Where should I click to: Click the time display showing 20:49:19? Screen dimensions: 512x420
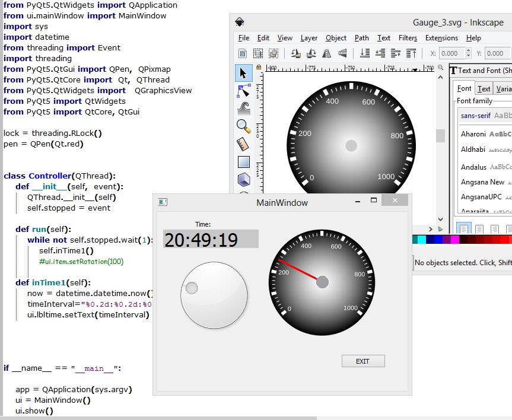211,239
